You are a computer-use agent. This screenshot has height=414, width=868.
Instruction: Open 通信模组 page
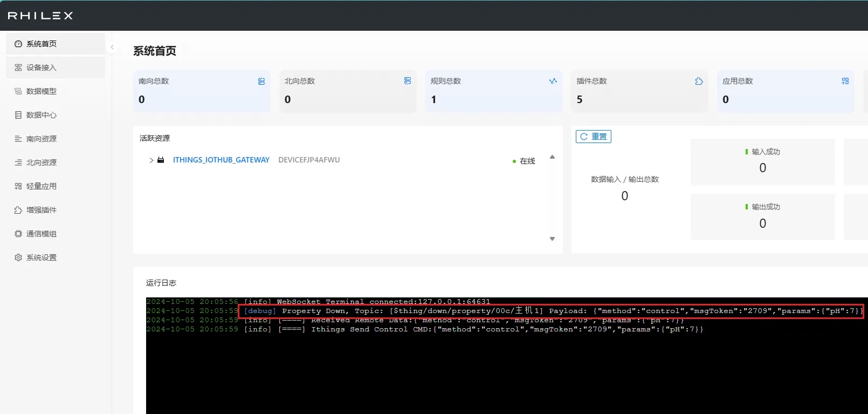pos(42,234)
